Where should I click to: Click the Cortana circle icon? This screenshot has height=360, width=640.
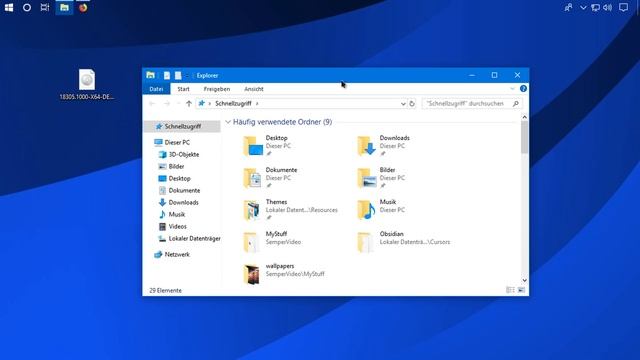click(27, 7)
